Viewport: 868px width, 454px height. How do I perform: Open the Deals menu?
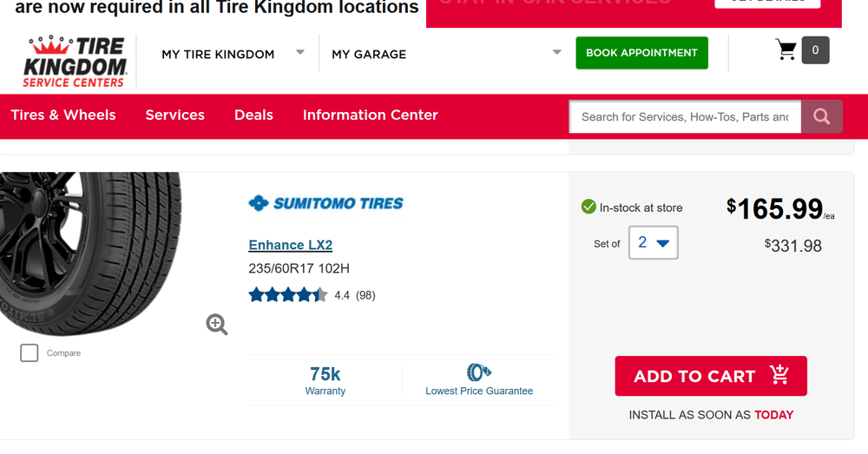[x=253, y=115]
